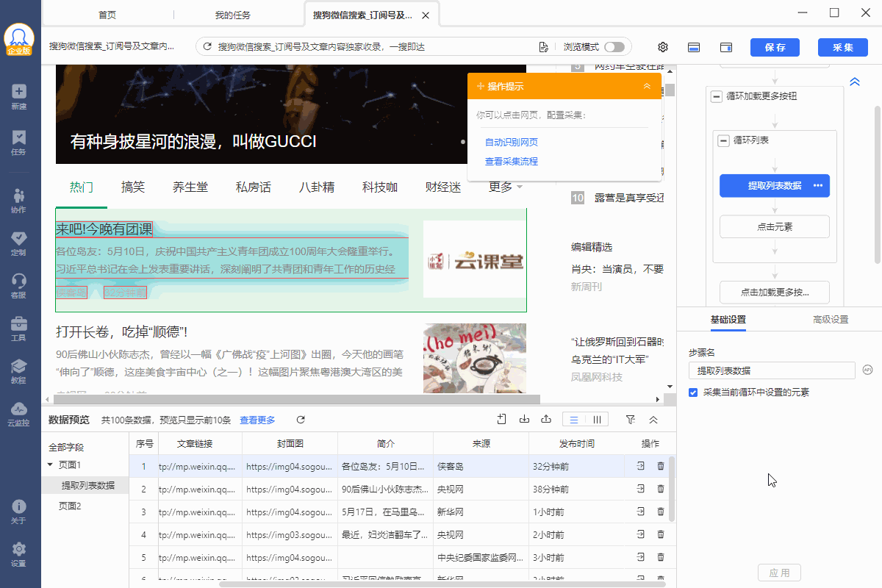
Task: Click the 发布时间 column header
Action: tap(576, 444)
